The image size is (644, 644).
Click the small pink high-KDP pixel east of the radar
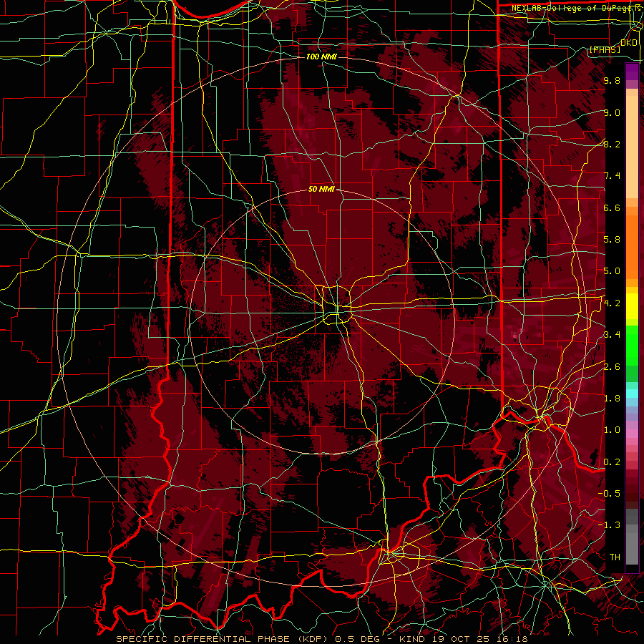pyautogui.click(x=515, y=336)
